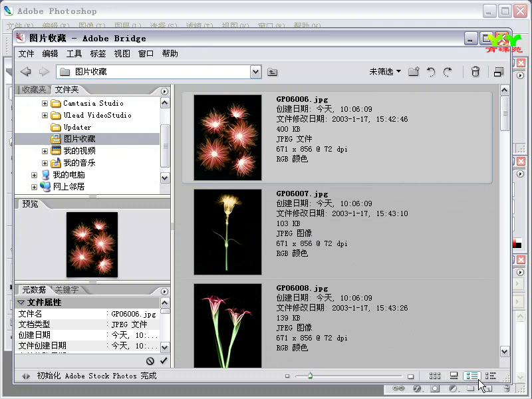Screen dimensions: 532x399
Task: Open the metadata panel flyout menu
Action: point(164,291)
